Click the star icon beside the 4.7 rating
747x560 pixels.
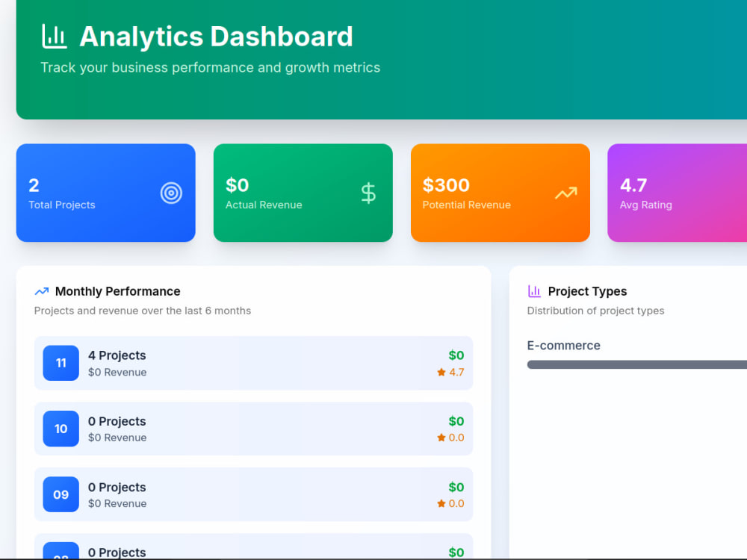tap(441, 372)
